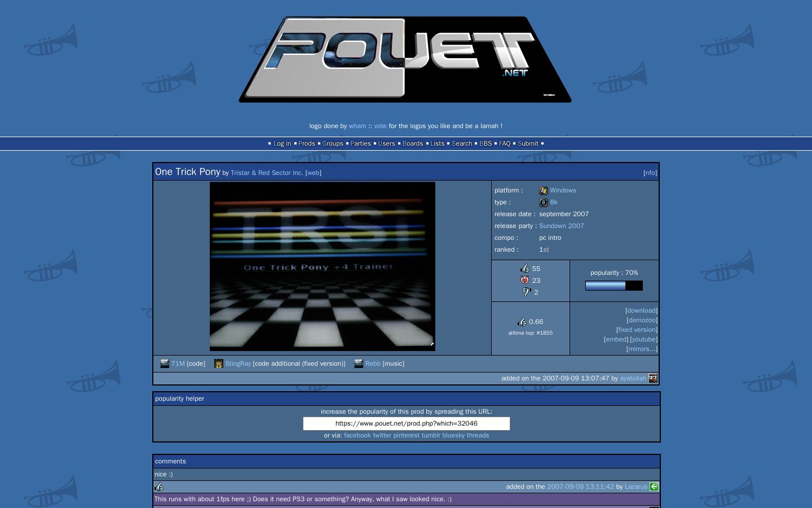Click the piggie icon beside 23
The height and width of the screenshot is (508, 812).
point(525,280)
